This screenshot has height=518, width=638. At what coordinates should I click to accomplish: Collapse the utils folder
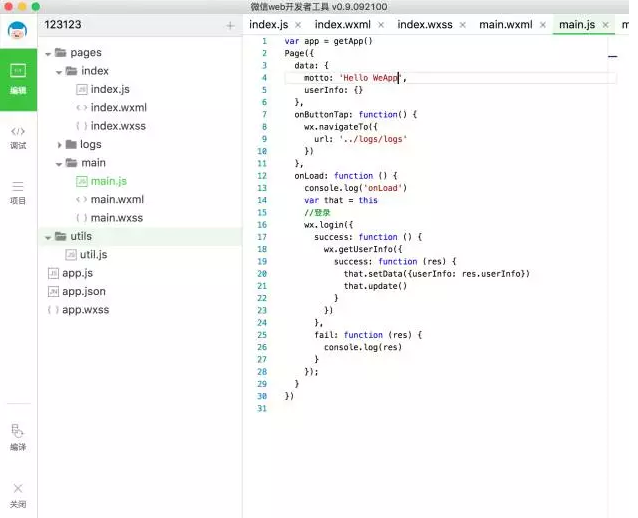tap(46, 237)
